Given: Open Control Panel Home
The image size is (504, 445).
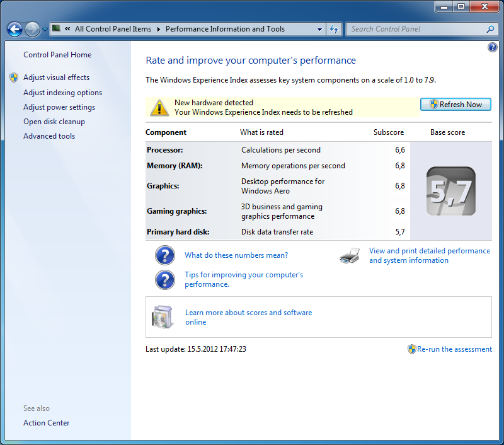Looking at the screenshot, I should (x=57, y=55).
